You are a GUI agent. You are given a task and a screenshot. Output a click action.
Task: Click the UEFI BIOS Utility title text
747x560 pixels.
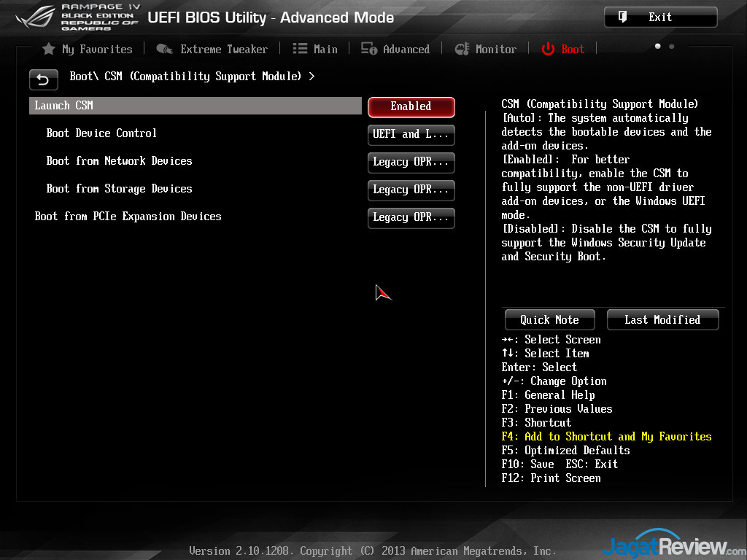point(271,17)
